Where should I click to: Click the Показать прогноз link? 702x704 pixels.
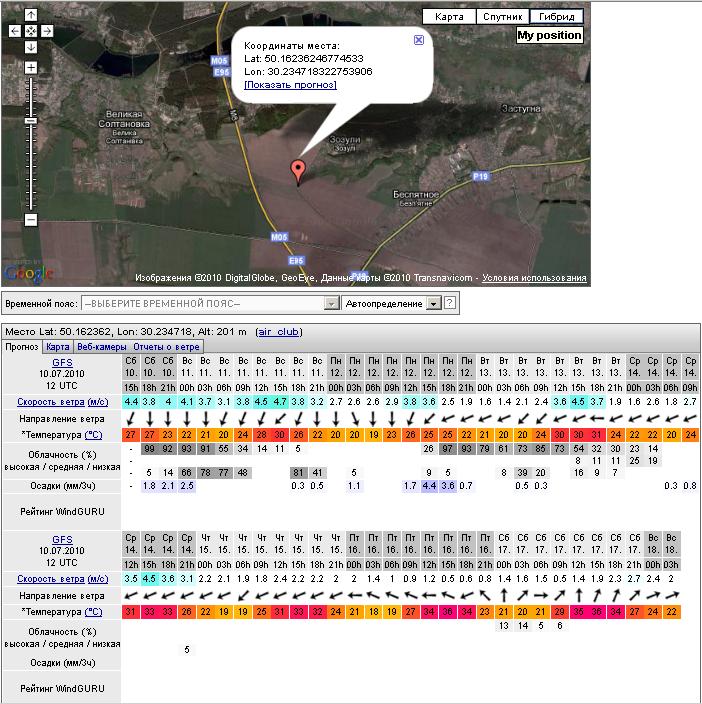pos(290,85)
